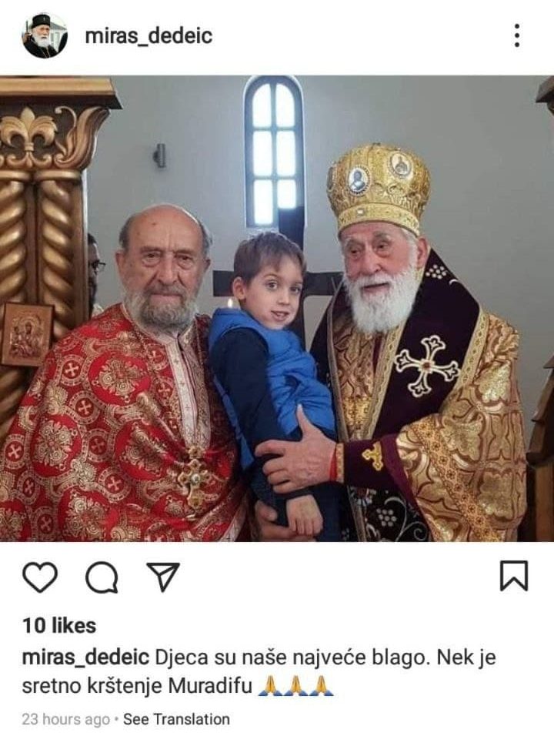The image size is (554, 756).
Task: Click the word Muradifu in the caption
Action: tap(209, 686)
